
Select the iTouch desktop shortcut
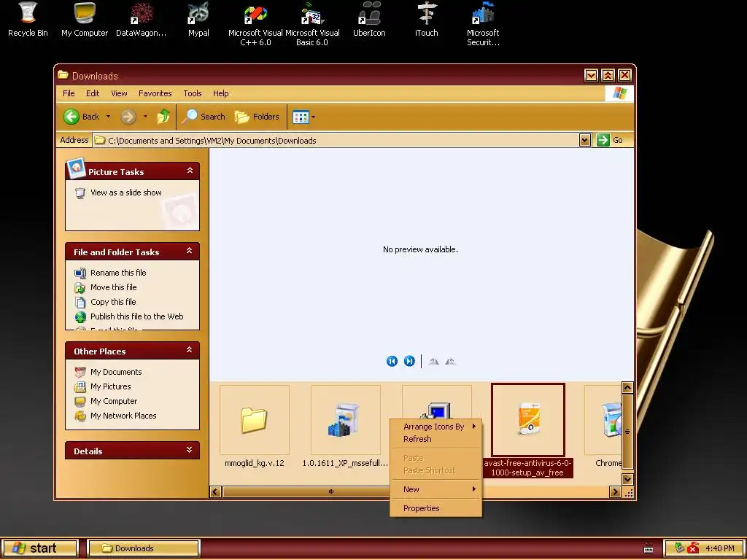point(426,19)
